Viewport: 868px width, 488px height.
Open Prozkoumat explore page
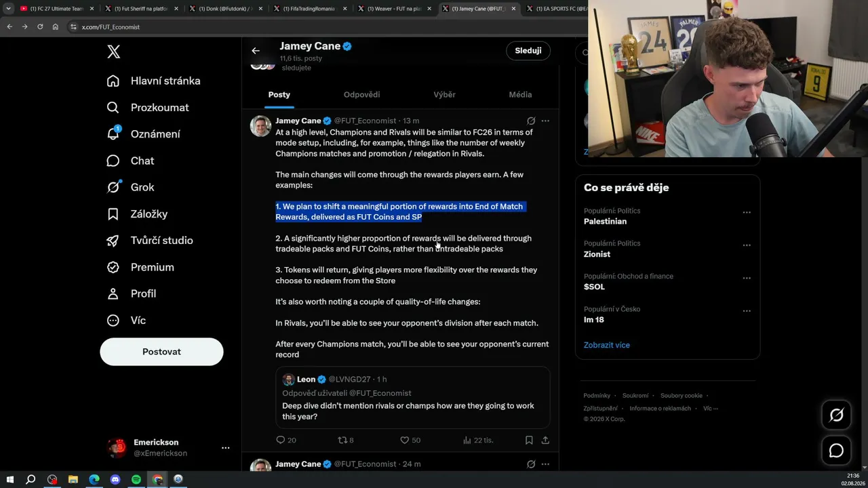click(x=148, y=107)
